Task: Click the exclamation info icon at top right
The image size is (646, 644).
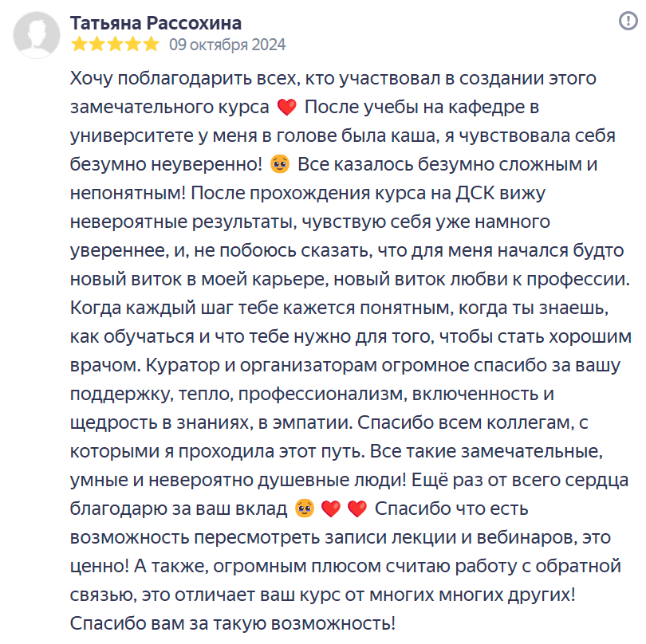Action: [x=627, y=20]
